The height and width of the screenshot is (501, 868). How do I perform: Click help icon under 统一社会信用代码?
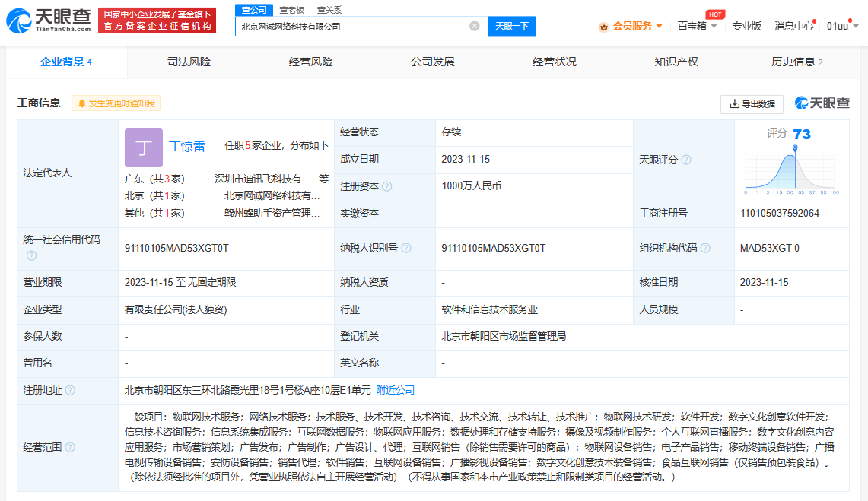32,255
